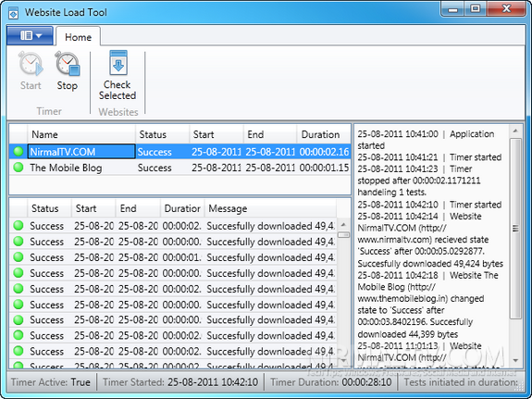Switch to the Home ribbon tab
532x399 pixels.
click(78, 37)
